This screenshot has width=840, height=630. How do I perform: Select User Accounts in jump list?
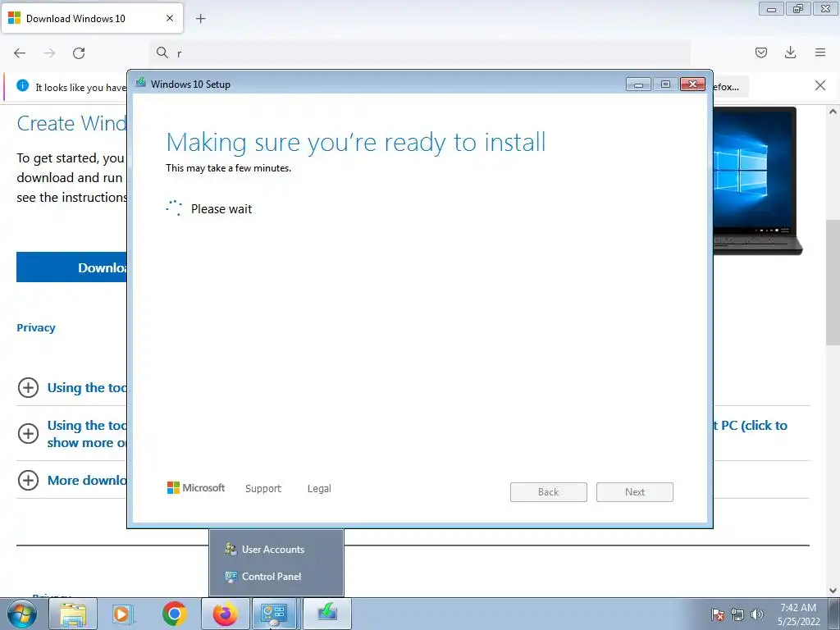click(276, 549)
